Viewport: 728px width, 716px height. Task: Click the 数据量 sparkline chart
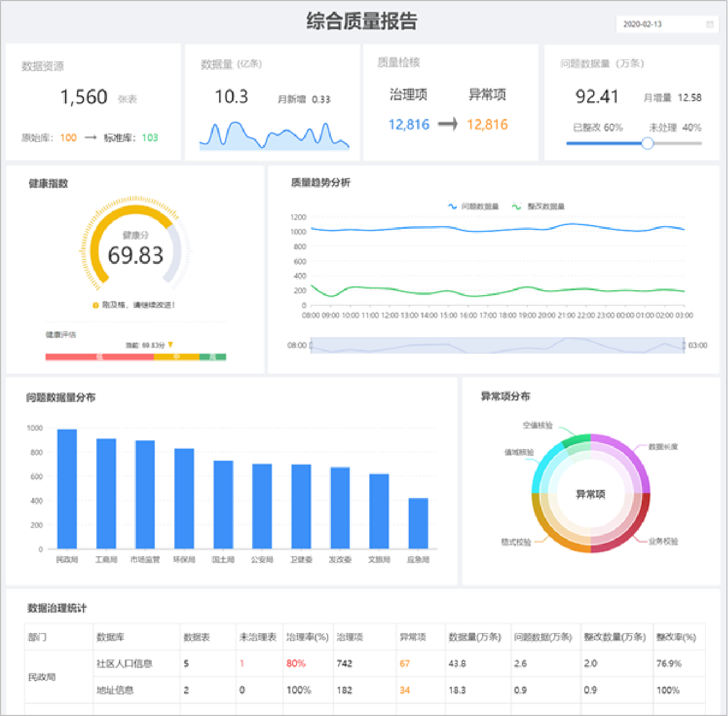274,137
